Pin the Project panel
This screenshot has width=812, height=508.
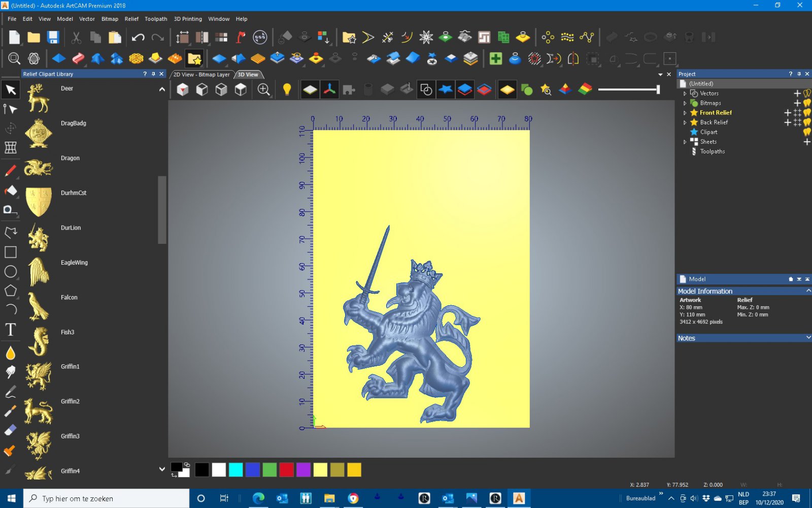(x=799, y=74)
